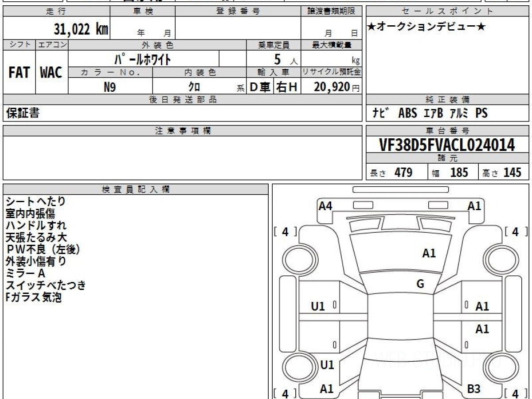This screenshot has height=399, width=532.
Task: Click the 天張たるみ大 inspector note
Action: click(x=35, y=237)
